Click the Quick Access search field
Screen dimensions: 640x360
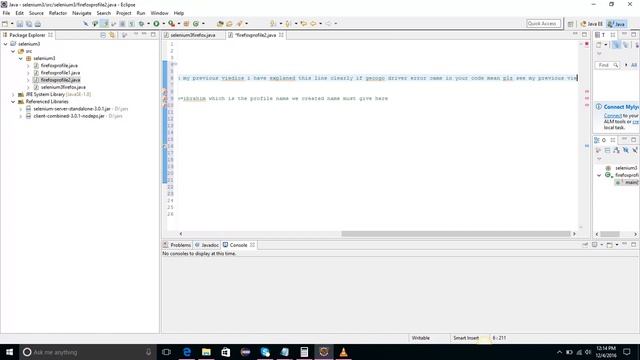point(544,24)
